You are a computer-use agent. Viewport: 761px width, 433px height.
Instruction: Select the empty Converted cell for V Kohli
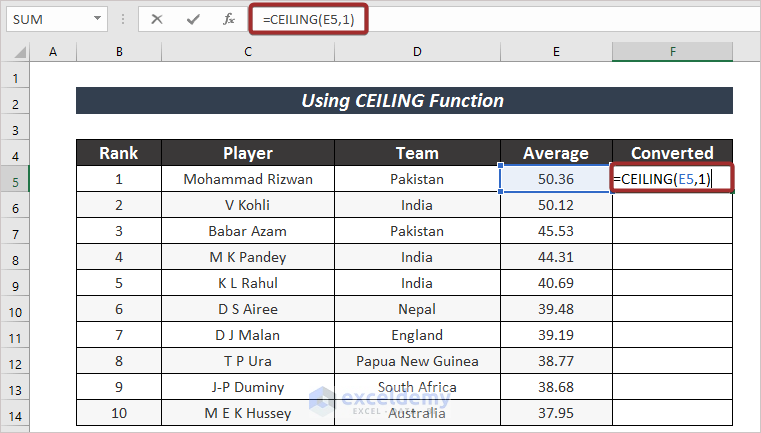673,205
